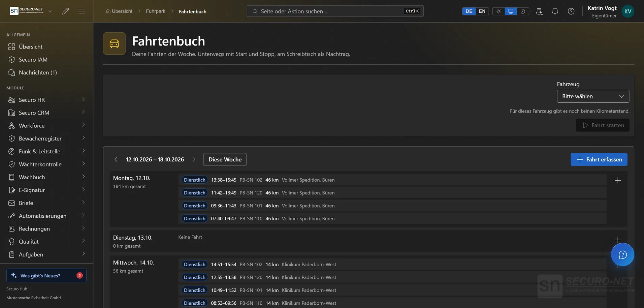Go to Fuhrpark breadcrumb

(x=156, y=11)
